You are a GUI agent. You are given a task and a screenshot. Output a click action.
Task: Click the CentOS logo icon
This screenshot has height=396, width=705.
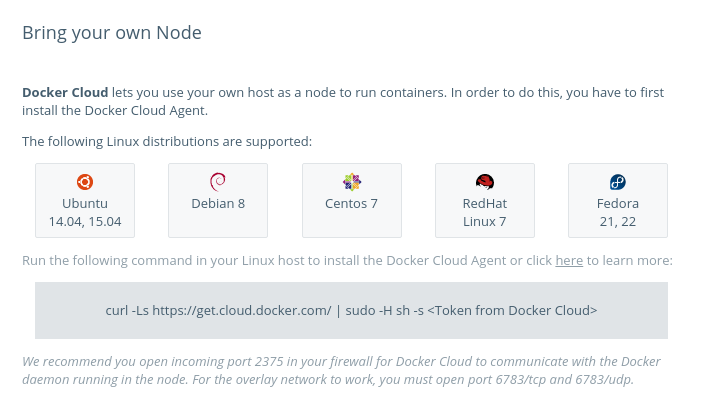(352, 182)
